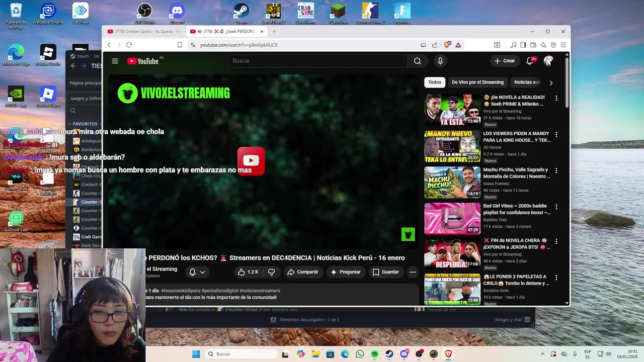
Task: Open the Machu Picchu video thumbnail
Action: 452,182
